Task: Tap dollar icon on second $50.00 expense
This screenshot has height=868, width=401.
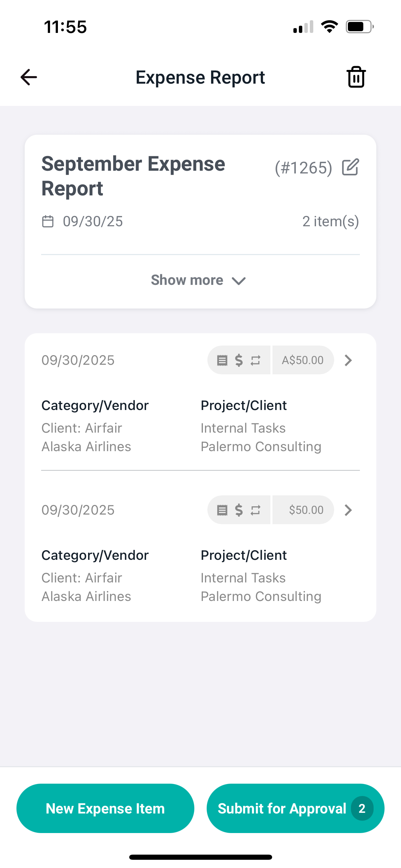Action: [239, 510]
